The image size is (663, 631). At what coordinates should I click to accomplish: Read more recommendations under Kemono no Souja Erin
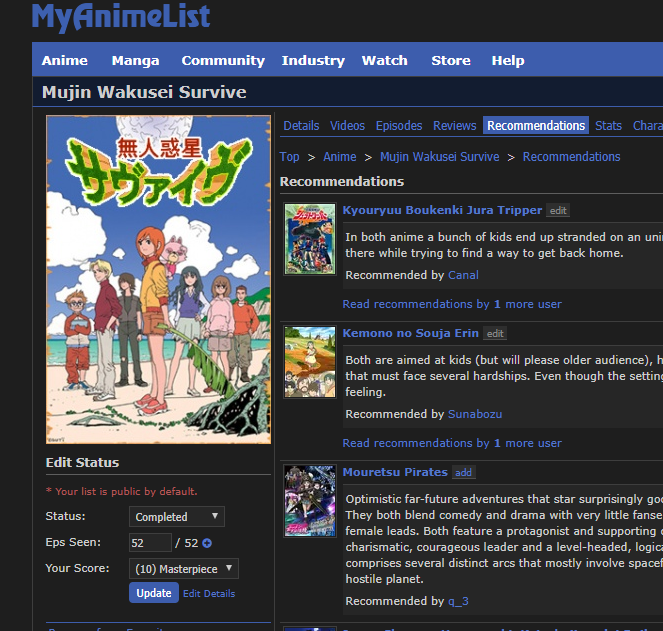[x=452, y=443]
